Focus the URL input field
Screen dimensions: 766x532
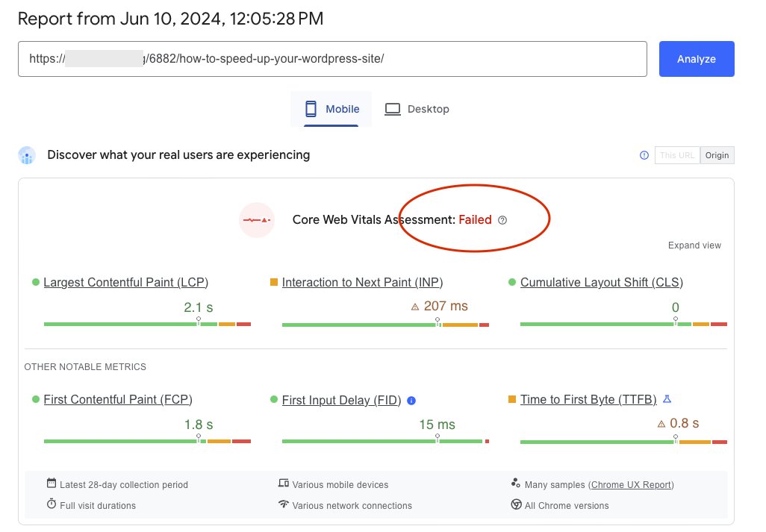332,59
